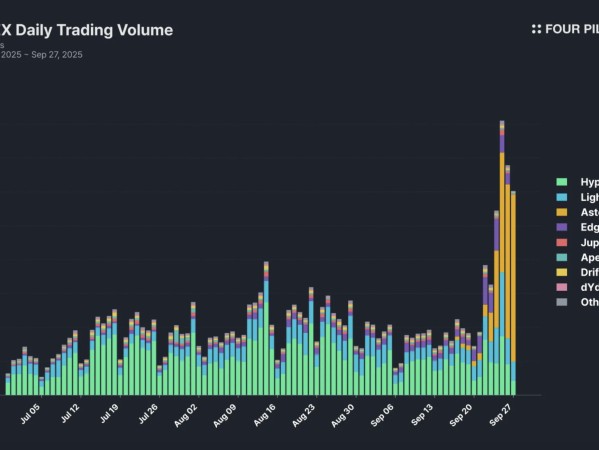Click the 'Aug 09' axis label

(x=225, y=415)
